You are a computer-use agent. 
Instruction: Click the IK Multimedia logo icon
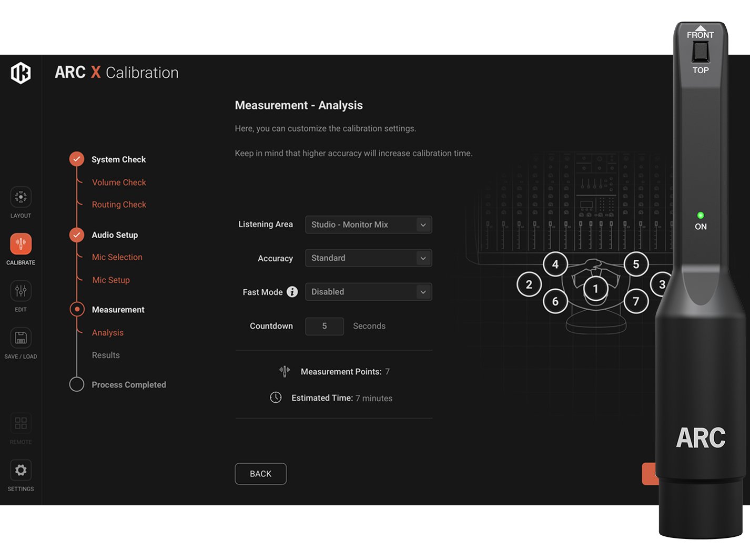21,73
